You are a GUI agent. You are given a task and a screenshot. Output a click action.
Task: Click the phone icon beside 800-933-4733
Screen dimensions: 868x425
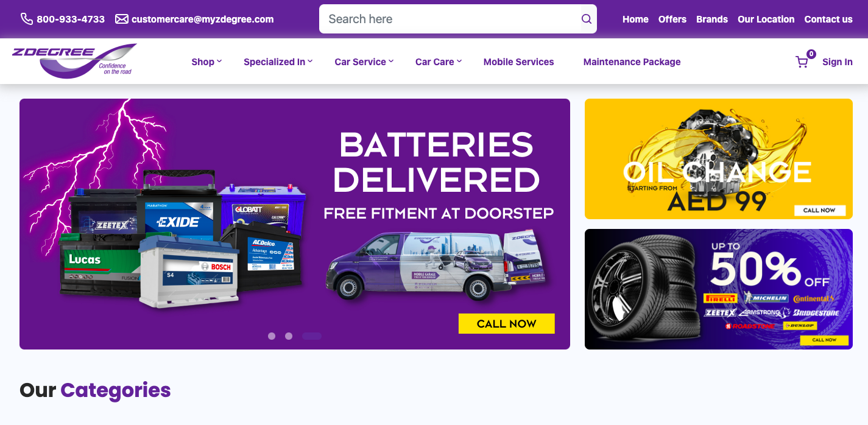click(27, 19)
